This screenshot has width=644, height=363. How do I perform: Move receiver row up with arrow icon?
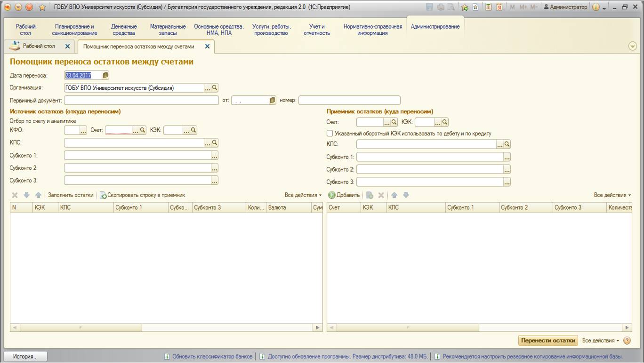[394, 195]
